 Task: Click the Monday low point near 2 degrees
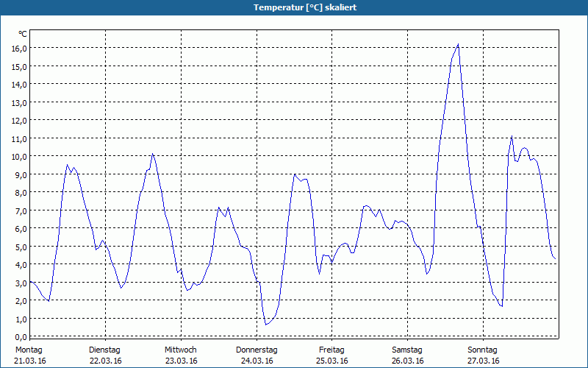(49, 301)
